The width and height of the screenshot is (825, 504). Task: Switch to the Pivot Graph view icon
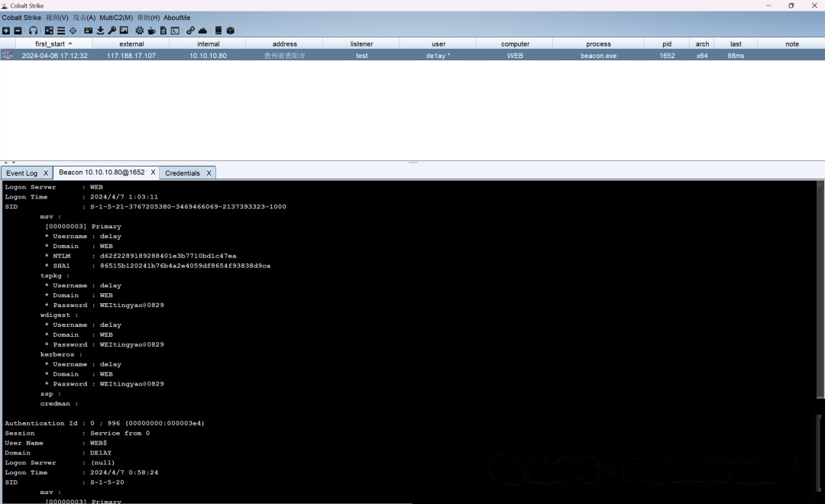tap(49, 31)
